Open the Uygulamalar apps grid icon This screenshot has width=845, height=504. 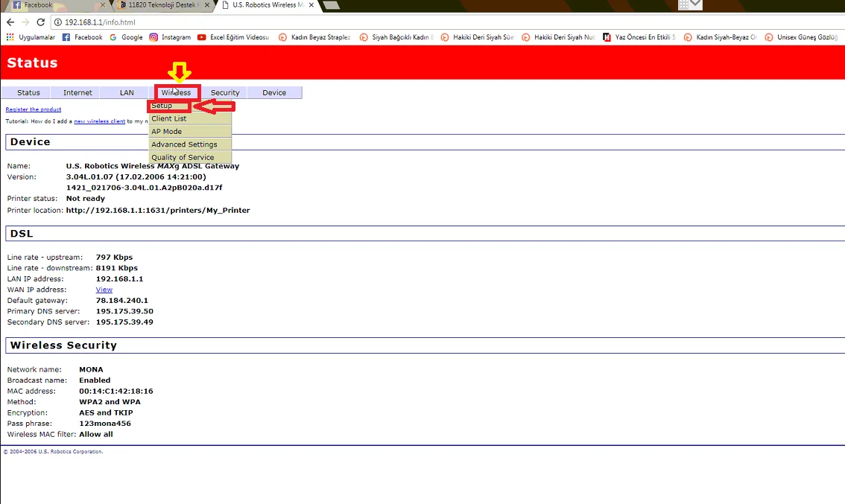(10, 37)
